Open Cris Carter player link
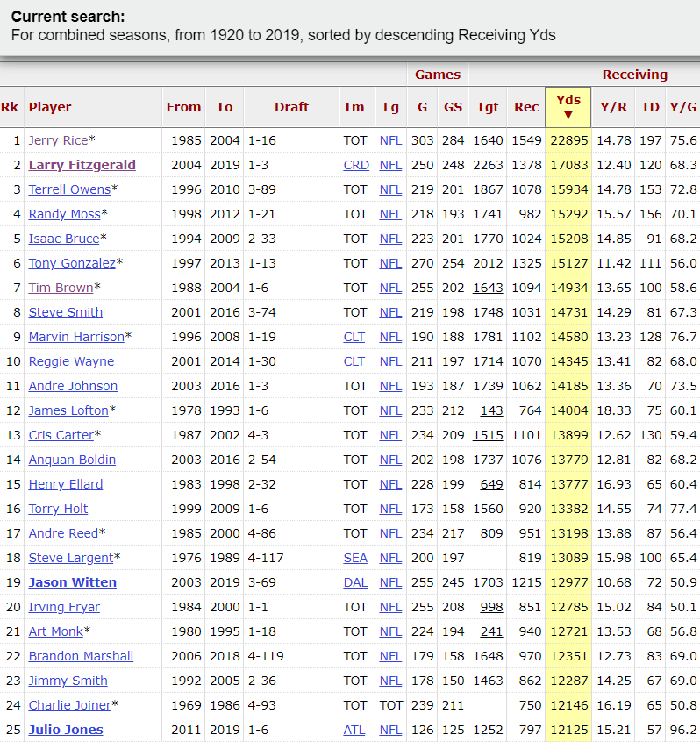The width and height of the screenshot is (700, 742). (61, 436)
